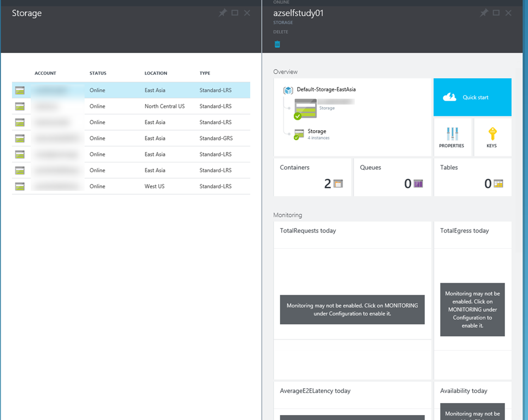Click the Containers count icon
This screenshot has width=528, height=420.
(338, 184)
